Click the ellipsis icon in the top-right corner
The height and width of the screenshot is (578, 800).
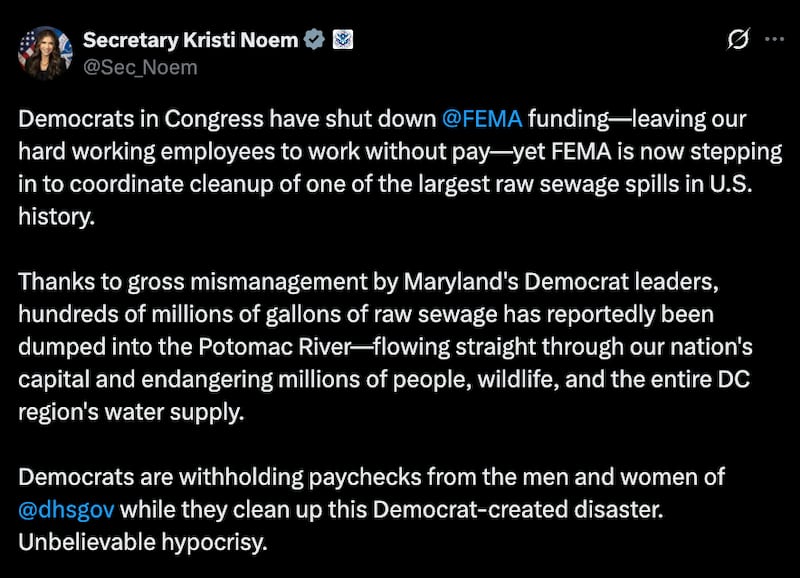[773, 39]
